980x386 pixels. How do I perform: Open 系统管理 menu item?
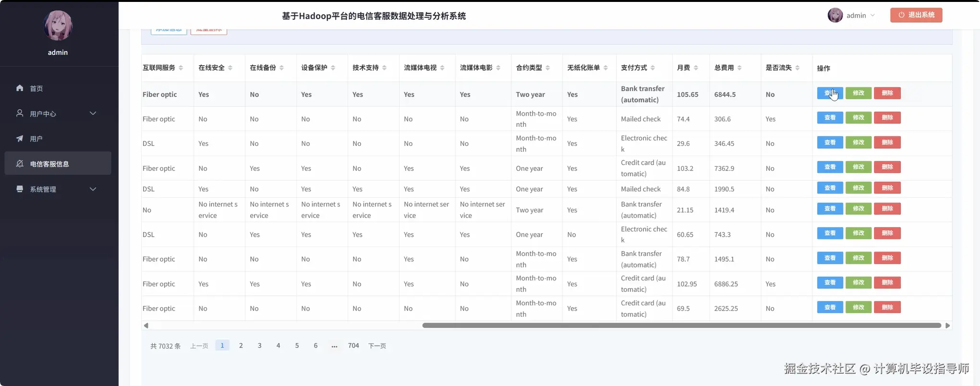click(58, 189)
